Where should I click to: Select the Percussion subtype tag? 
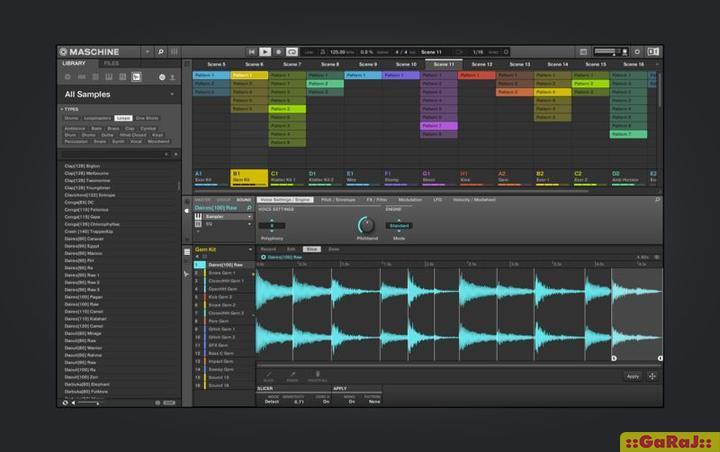point(76,141)
